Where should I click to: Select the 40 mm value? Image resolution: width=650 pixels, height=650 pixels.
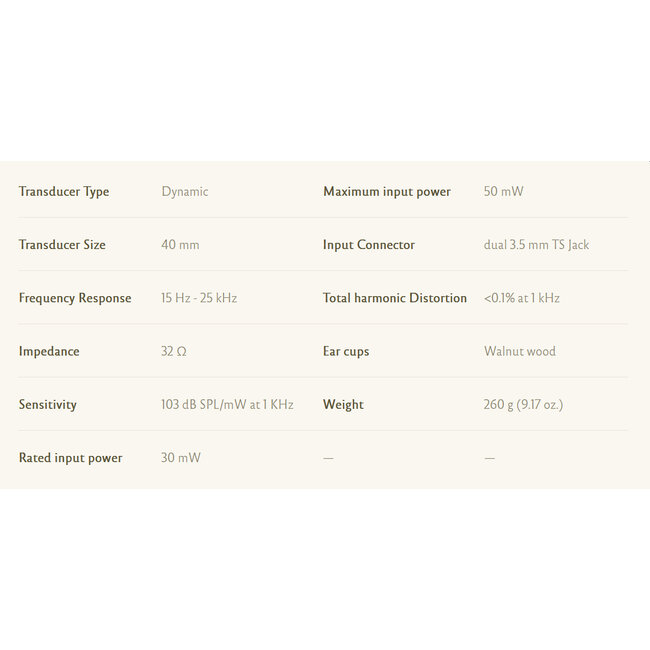coord(180,245)
